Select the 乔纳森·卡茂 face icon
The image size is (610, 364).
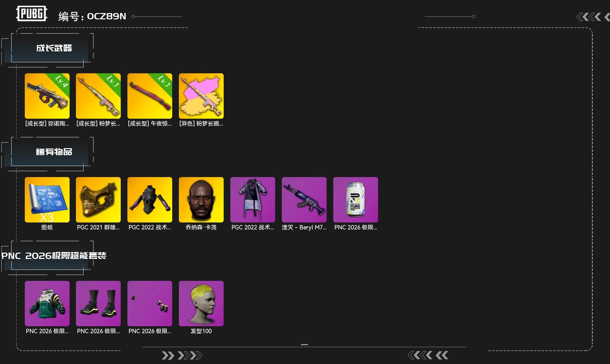click(x=201, y=200)
